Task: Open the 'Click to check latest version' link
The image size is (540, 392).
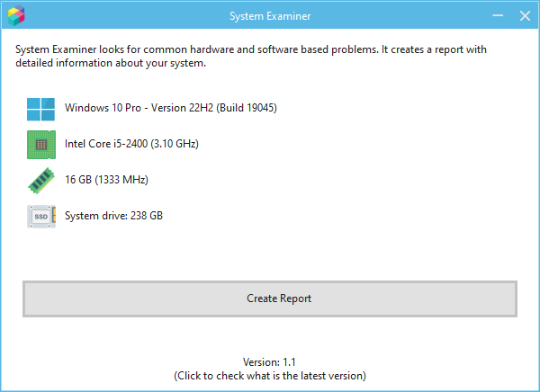Action: click(x=270, y=376)
